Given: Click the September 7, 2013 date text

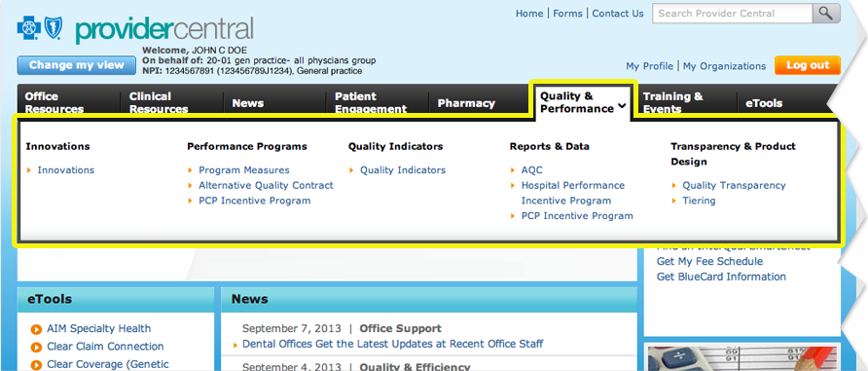Looking at the screenshot, I should (x=292, y=328).
